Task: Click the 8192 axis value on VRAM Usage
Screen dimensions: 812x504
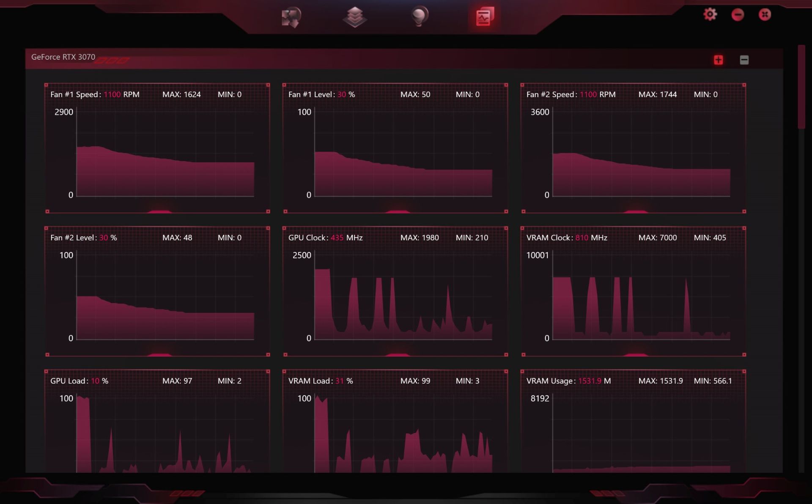Action: pyautogui.click(x=540, y=399)
